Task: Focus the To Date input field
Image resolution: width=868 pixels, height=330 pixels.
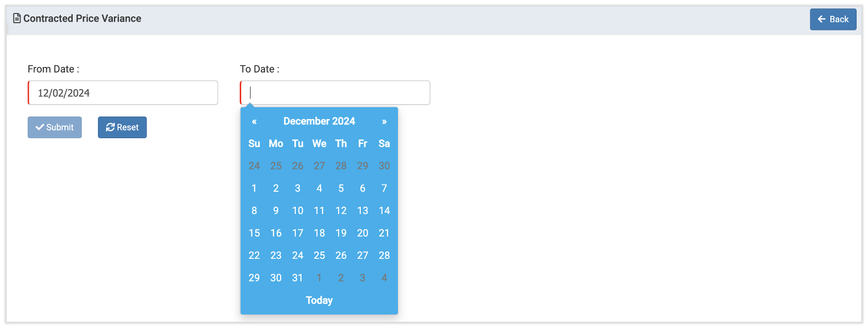Action: pos(335,93)
